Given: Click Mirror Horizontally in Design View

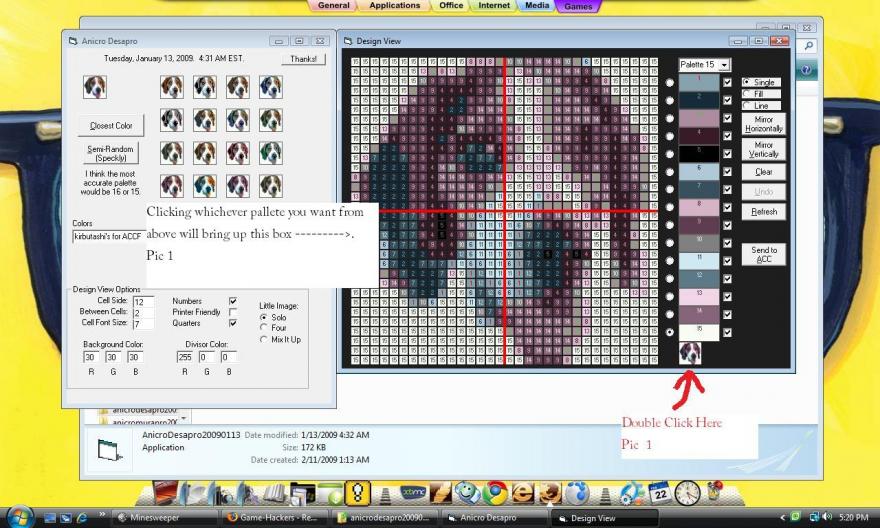Looking at the screenshot, I should point(763,123).
